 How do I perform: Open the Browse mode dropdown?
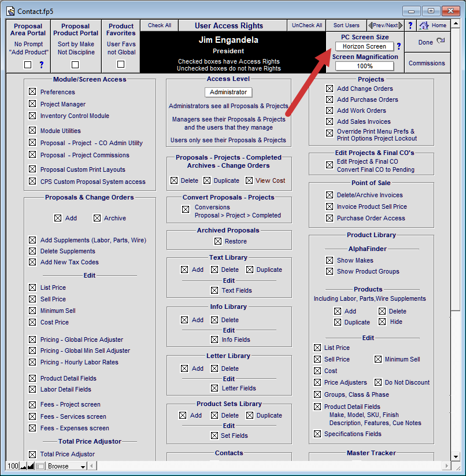coord(66,466)
